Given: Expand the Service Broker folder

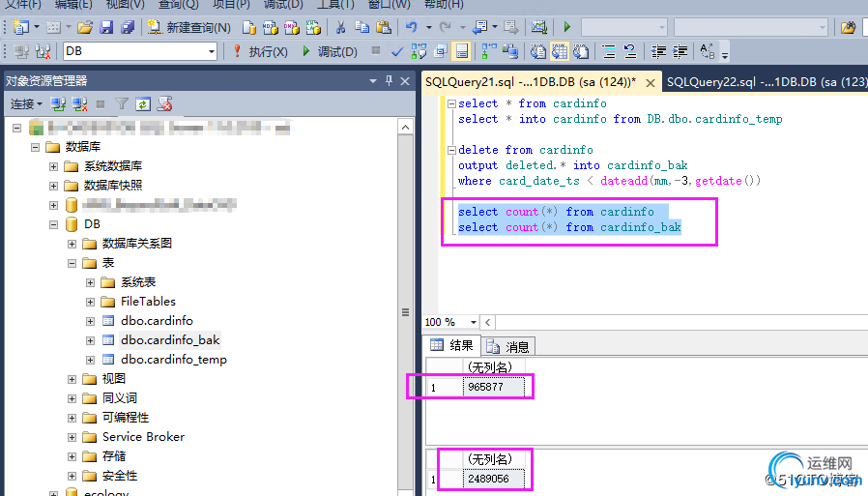Looking at the screenshot, I should tap(72, 437).
